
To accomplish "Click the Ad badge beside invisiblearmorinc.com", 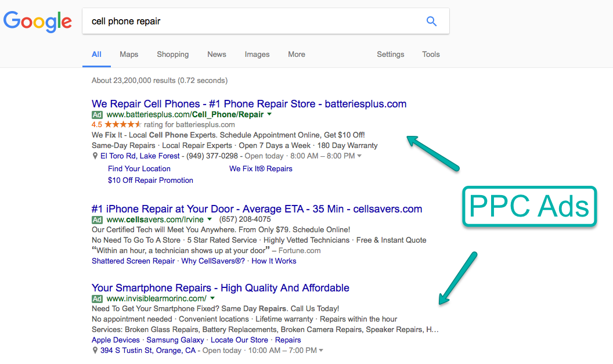I will pyautogui.click(x=97, y=299).
